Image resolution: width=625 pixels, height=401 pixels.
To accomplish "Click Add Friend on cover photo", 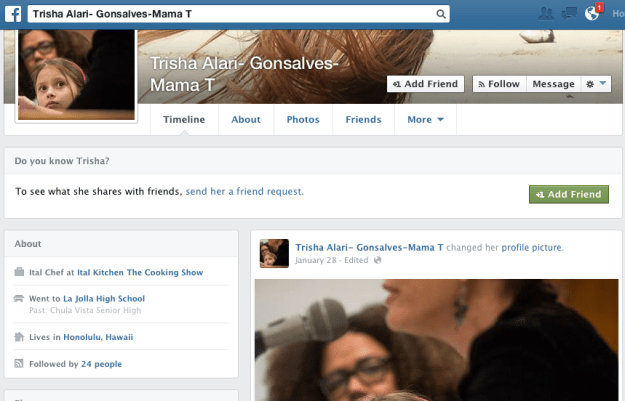I will click(425, 84).
